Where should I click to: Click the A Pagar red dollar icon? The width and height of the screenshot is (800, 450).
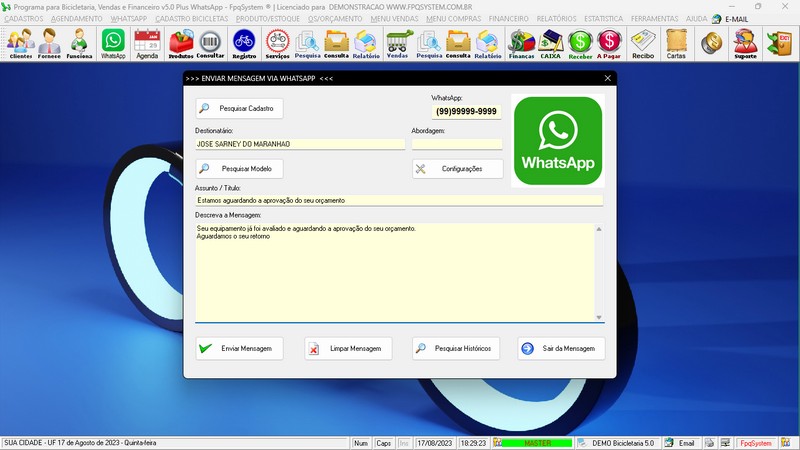pyautogui.click(x=609, y=44)
